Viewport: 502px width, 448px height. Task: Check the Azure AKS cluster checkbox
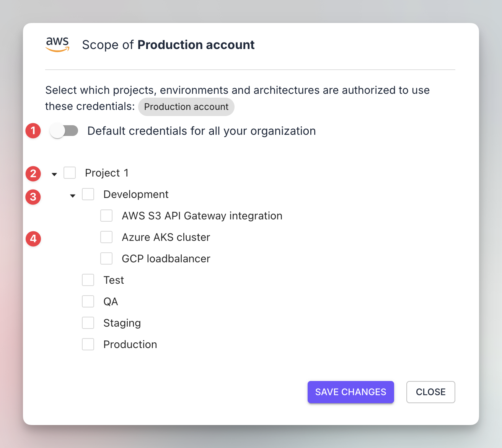tap(106, 237)
